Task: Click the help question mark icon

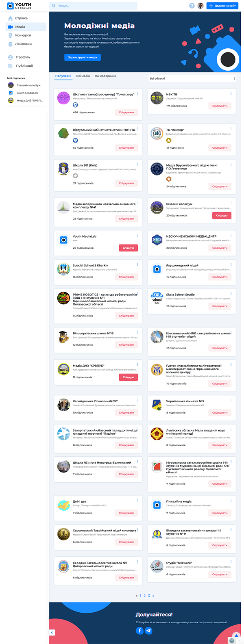Action: pos(192,6)
